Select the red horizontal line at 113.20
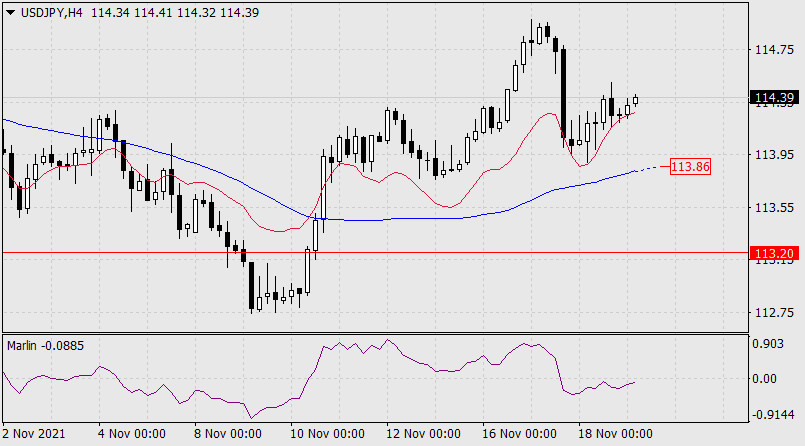 tap(375, 253)
